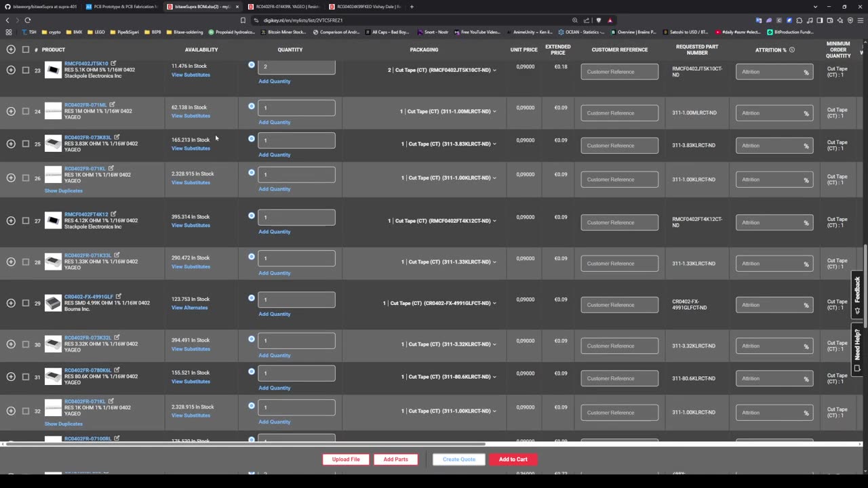Open external link icon beside RMCF0402JT5K10
868x488 pixels.
[113, 63]
